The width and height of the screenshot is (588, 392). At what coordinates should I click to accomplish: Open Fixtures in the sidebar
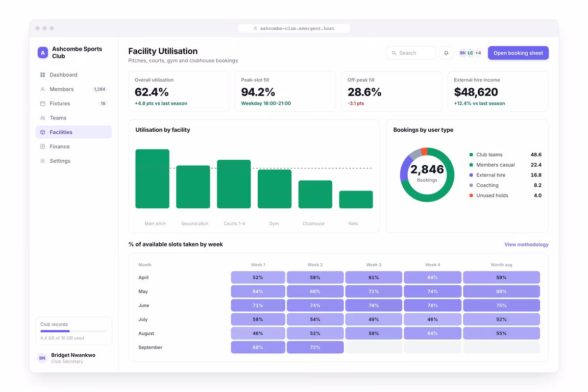click(73, 103)
